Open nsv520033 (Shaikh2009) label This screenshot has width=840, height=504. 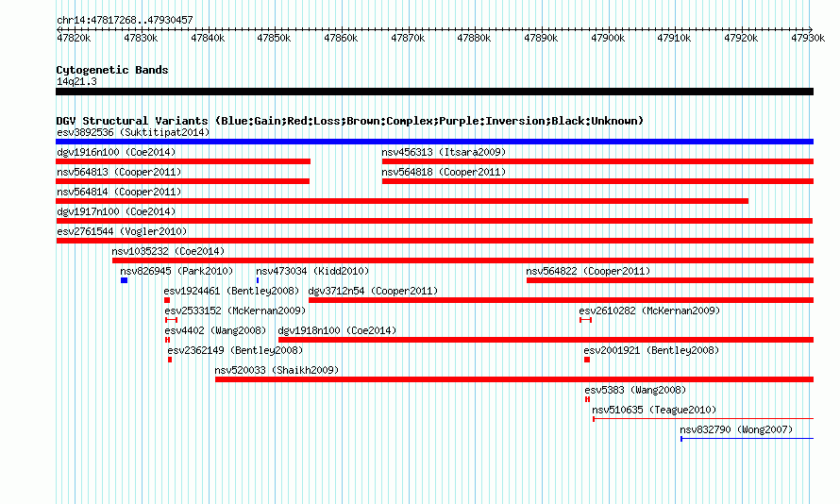(x=277, y=370)
